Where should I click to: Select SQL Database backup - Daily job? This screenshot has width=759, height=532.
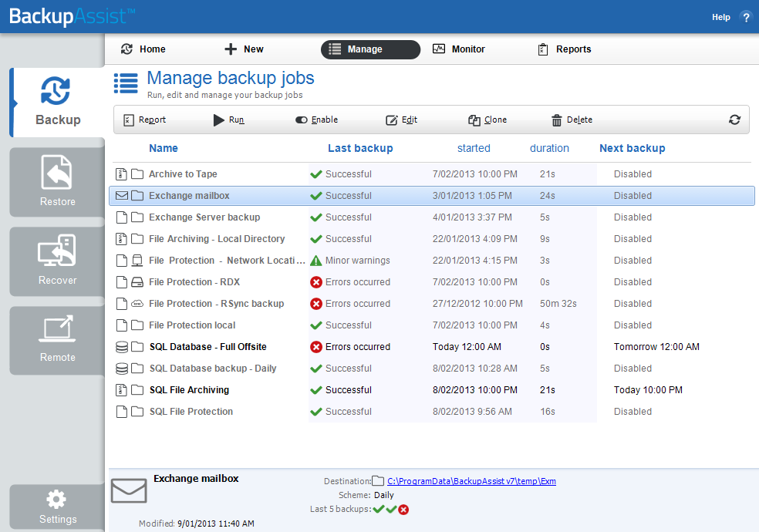(x=432, y=369)
